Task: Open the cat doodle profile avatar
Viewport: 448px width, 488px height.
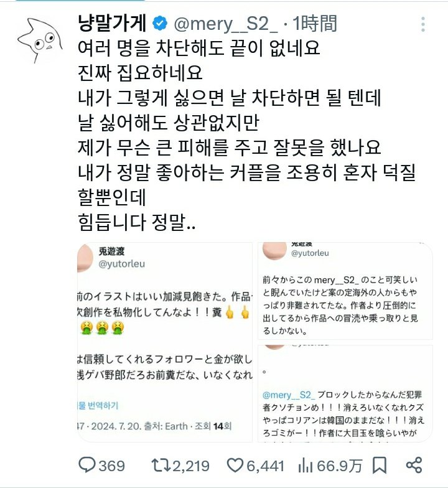Action: (40, 40)
